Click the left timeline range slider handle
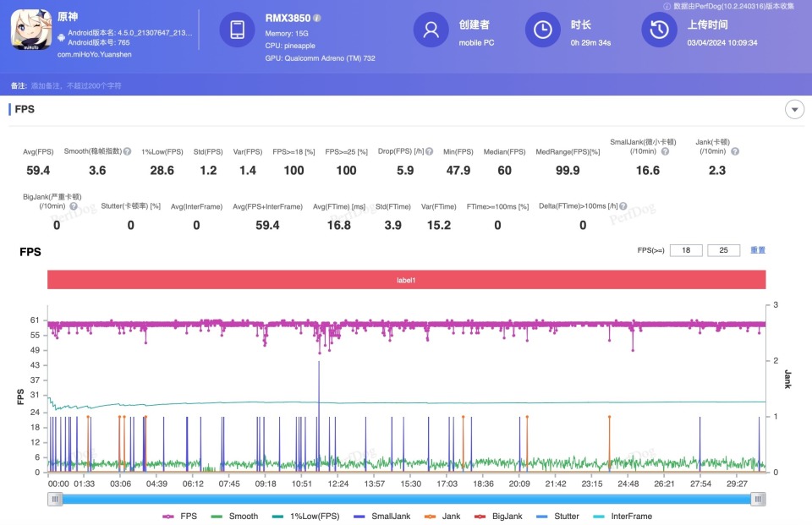This screenshot has height=525, width=812. click(x=56, y=499)
